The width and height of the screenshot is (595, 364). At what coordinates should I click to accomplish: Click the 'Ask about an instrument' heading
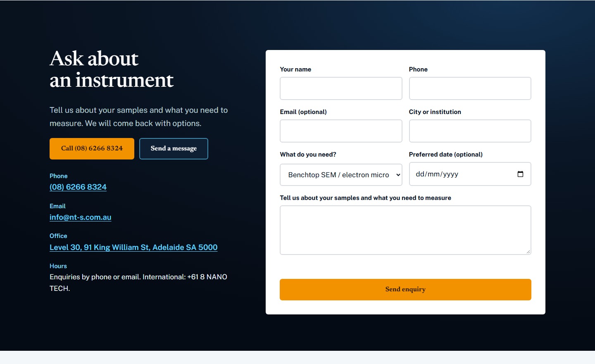coord(112,69)
